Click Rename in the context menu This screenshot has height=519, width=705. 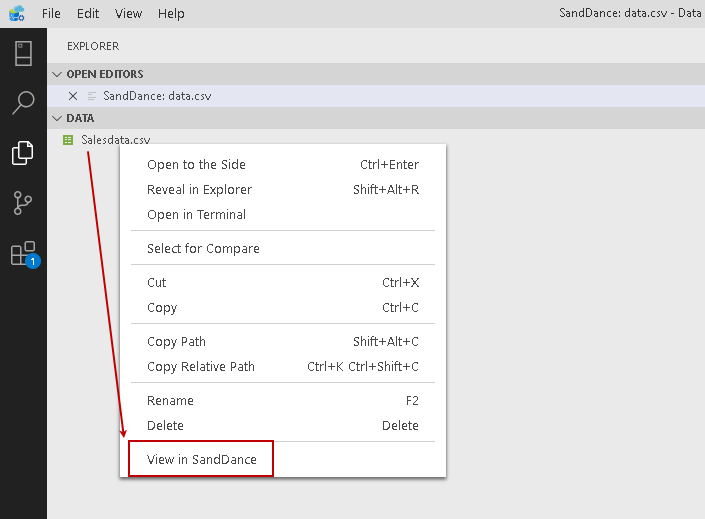tap(170, 401)
